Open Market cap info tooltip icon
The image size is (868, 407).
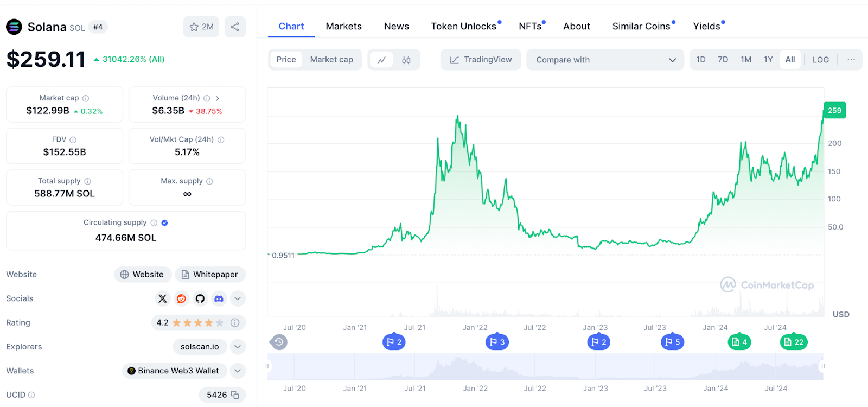pos(86,98)
